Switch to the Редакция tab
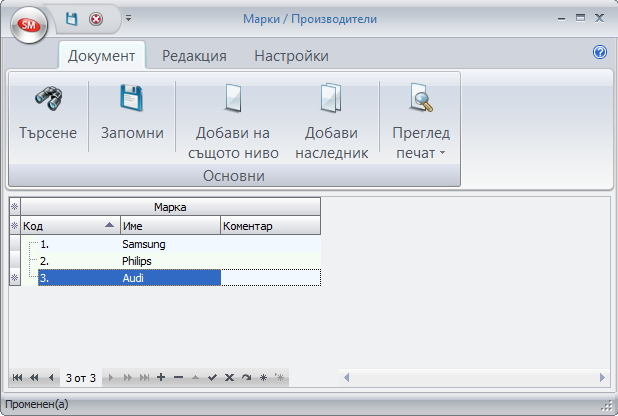 (x=194, y=56)
